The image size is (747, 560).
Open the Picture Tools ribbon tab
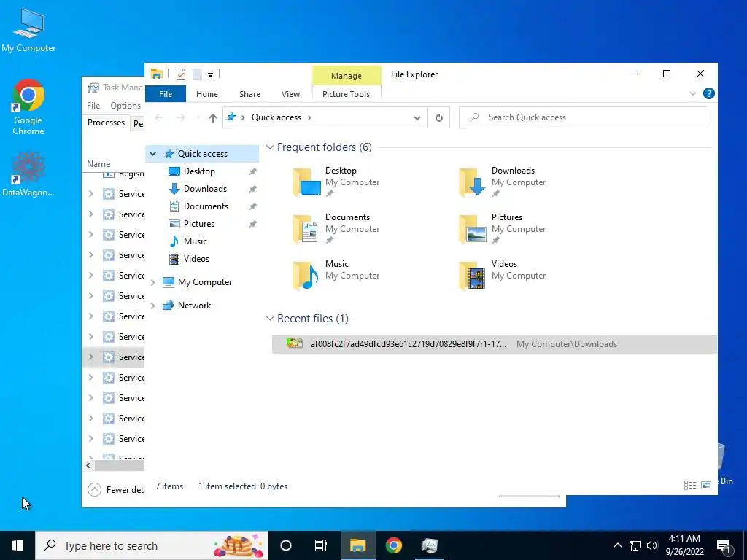(346, 94)
